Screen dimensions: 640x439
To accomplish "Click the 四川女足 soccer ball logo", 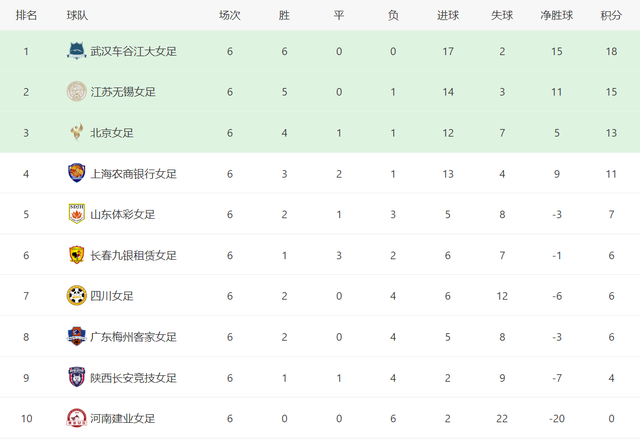I will pyautogui.click(x=76, y=295).
